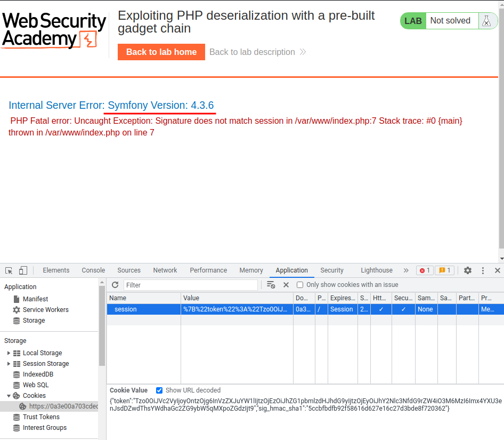504x440 pixels.
Task: Click the Storage sidebar scrollbar thumb
Action: 102,326
